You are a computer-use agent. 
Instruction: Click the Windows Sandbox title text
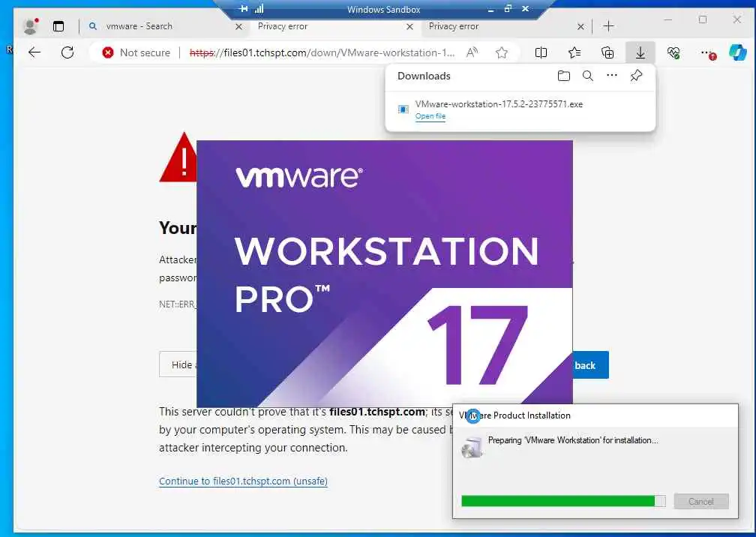coord(384,9)
